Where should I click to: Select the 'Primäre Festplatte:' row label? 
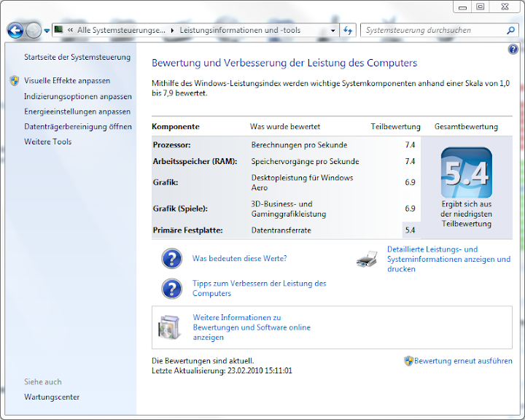187,230
